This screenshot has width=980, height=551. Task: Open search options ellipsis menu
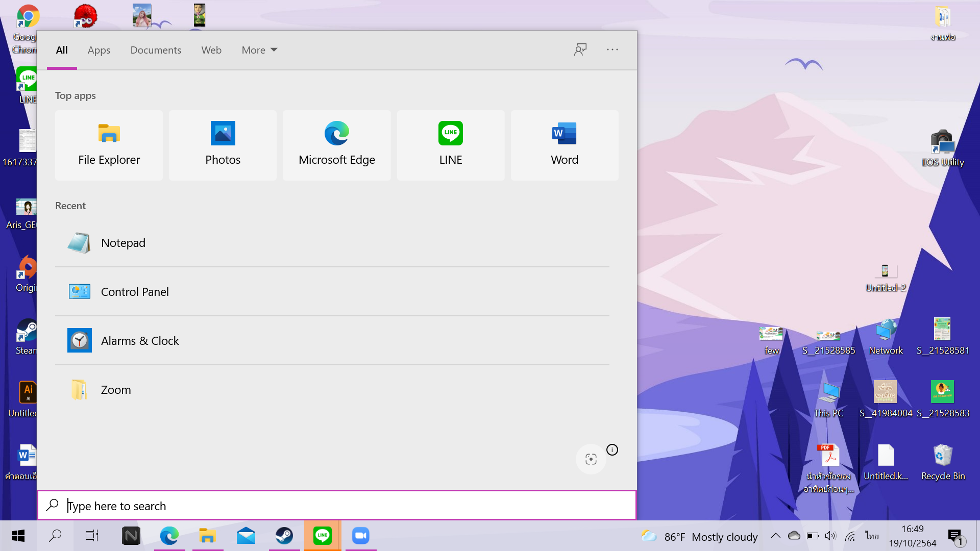click(612, 49)
